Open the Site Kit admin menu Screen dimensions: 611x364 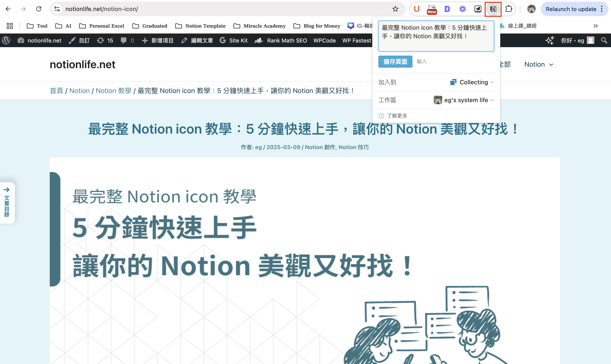coord(233,41)
